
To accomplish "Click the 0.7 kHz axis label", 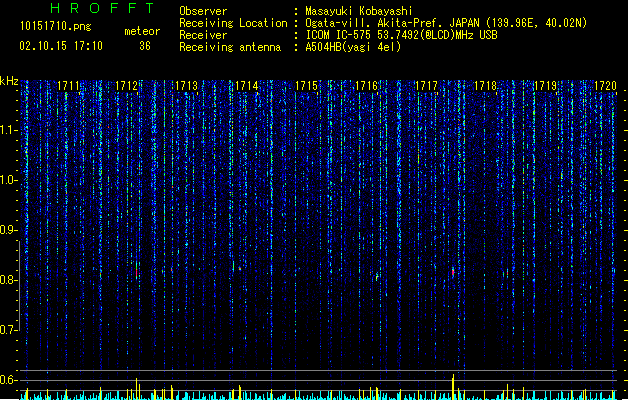I will coord(8,330).
